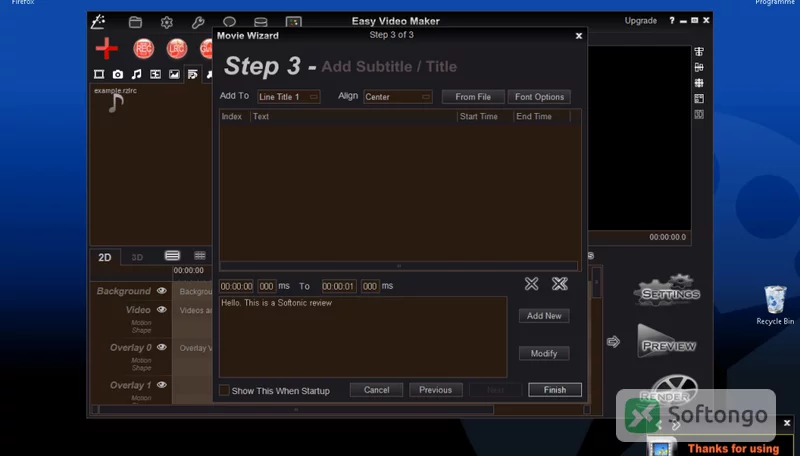The image size is (800, 456).
Task: Select the 2D timeline tab
Action: tap(105, 257)
